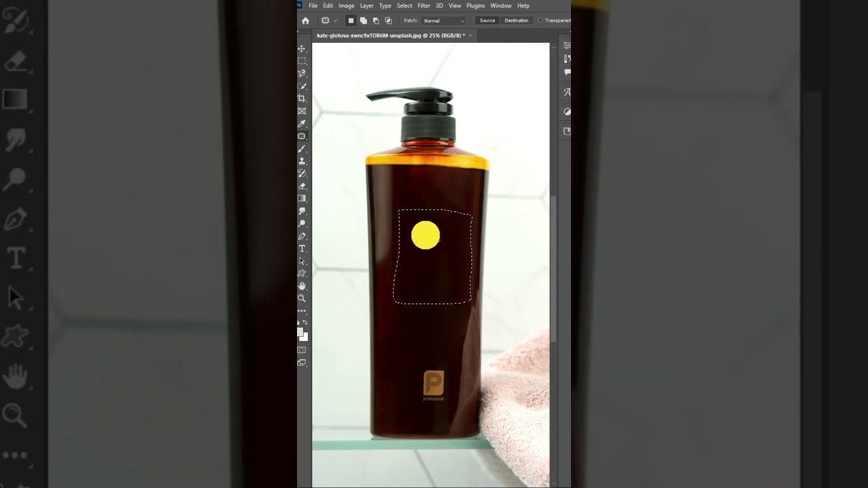Screen dimensions: 868x488
Task: Select the Horizontal Type tool
Action: click(x=302, y=249)
